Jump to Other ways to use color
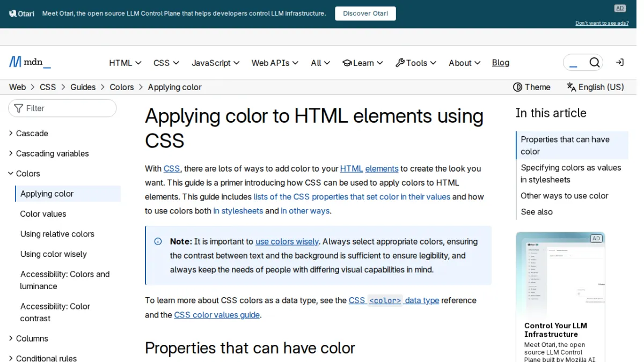The width and height of the screenshot is (644, 362). tap(565, 196)
